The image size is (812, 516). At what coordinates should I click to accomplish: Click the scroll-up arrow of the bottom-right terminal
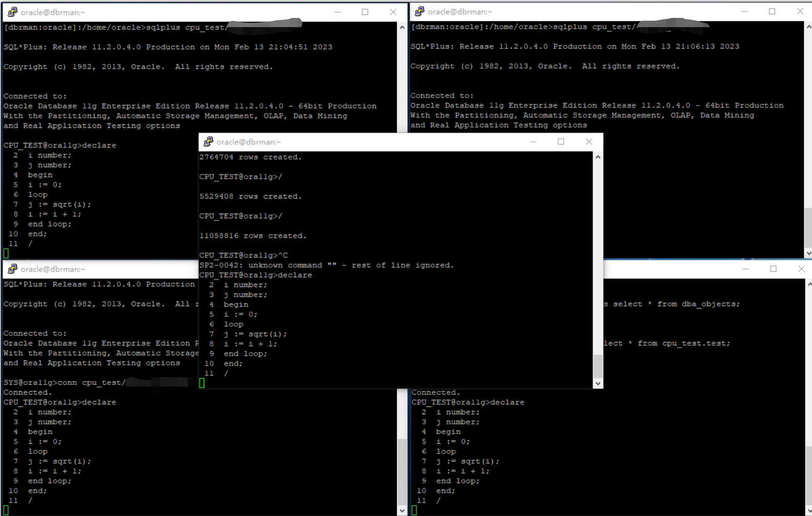click(x=808, y=285)
